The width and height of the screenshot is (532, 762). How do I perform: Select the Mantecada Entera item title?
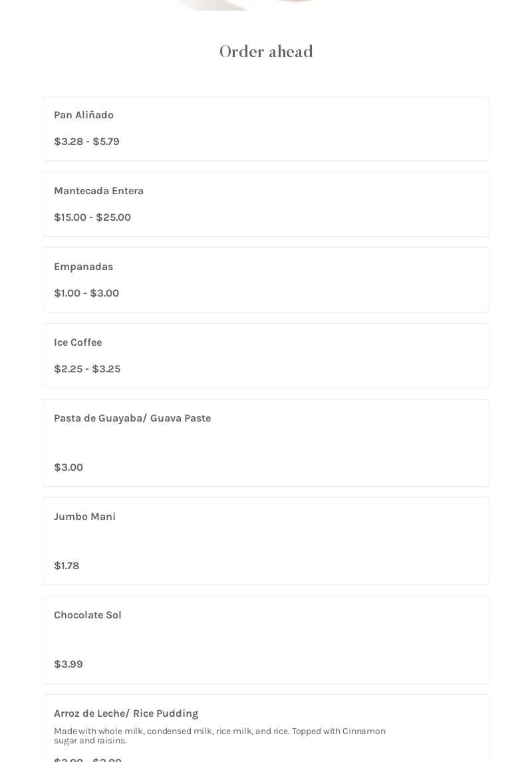(98, 191)
